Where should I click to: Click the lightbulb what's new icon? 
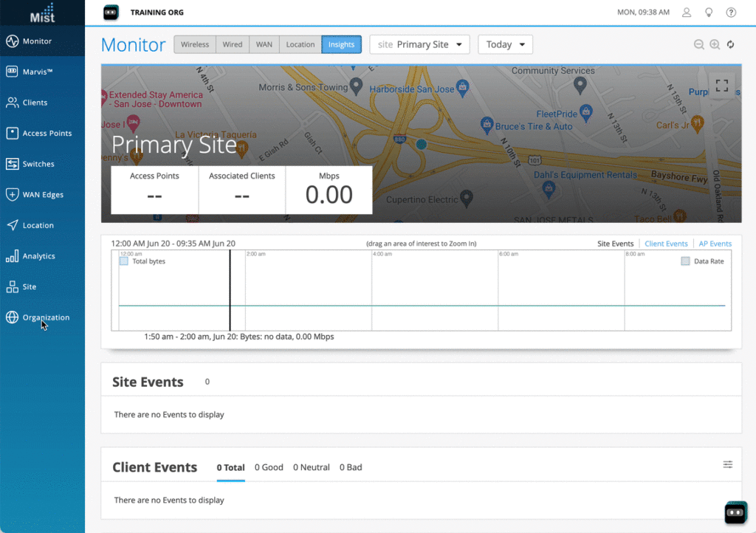click(x=709, y=13)
